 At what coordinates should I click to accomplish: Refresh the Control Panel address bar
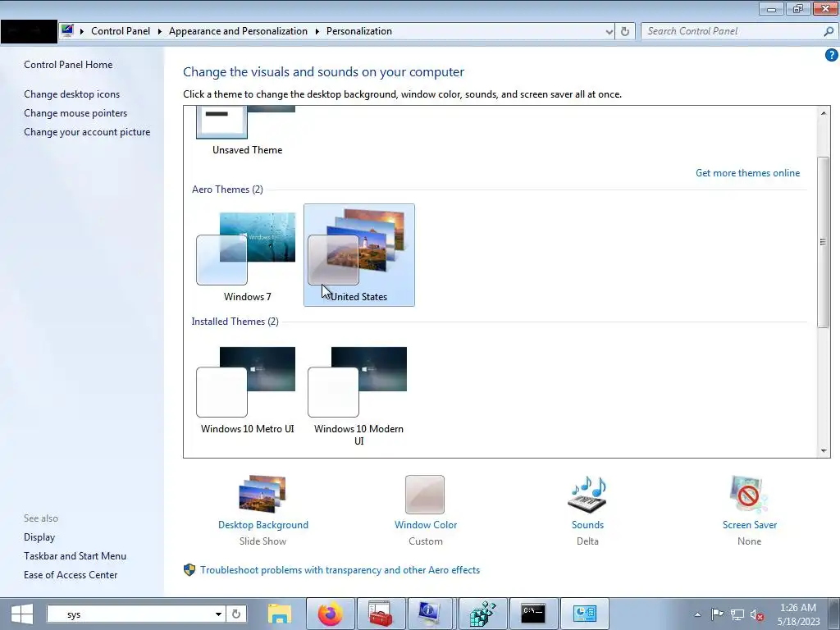(624, 32)
